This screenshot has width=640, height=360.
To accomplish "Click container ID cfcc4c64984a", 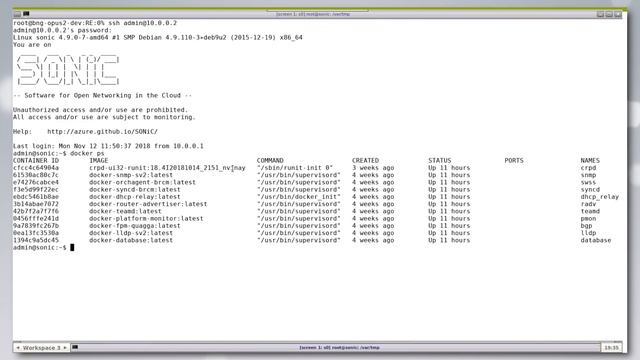I will click(x=36, y=168).
